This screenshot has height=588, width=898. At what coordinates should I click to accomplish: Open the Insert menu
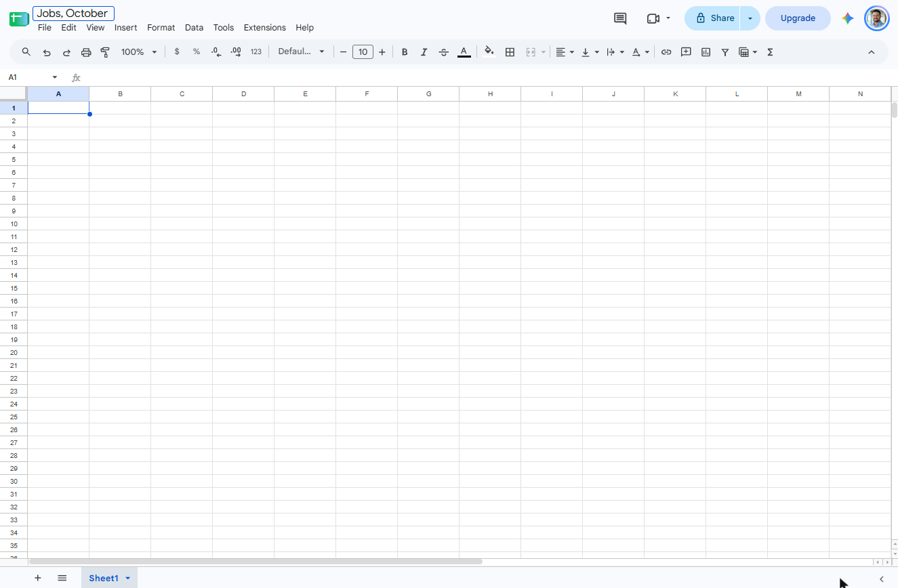tap(126, 28)
